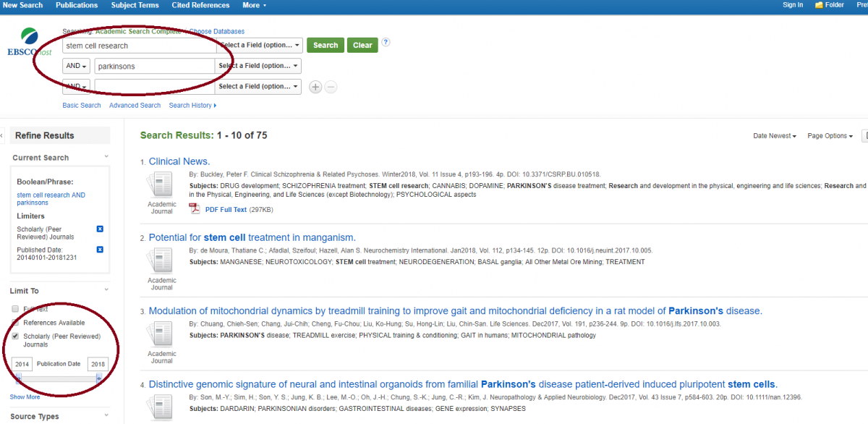
Task: Open Select a Field dropdown for first search row
Action: tap(260, 46)
